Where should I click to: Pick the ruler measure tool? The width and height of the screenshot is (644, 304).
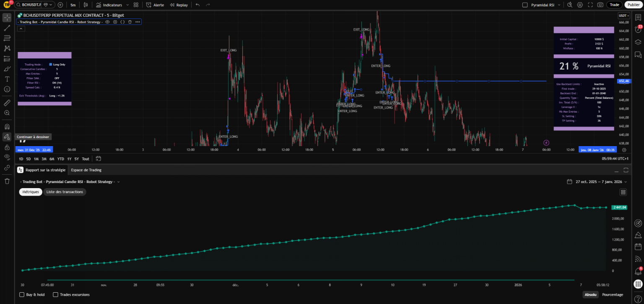click(6, 102)
